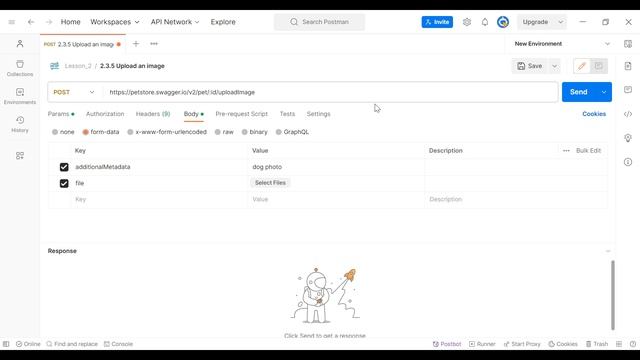The image size is (640, 360).
Task: Open Runner in status bar
Action: pos(482,344)
